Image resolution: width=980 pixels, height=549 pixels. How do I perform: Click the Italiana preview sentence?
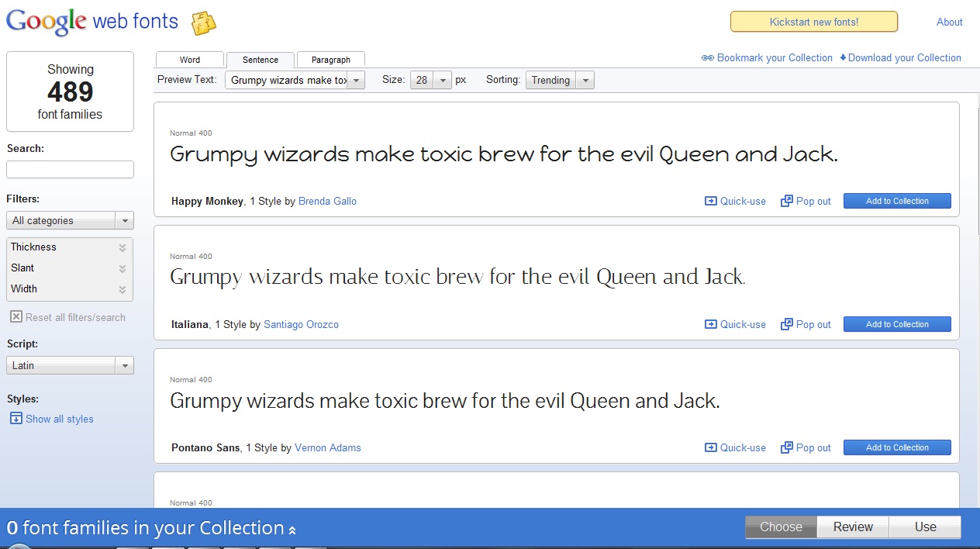[x=457, y=277]
